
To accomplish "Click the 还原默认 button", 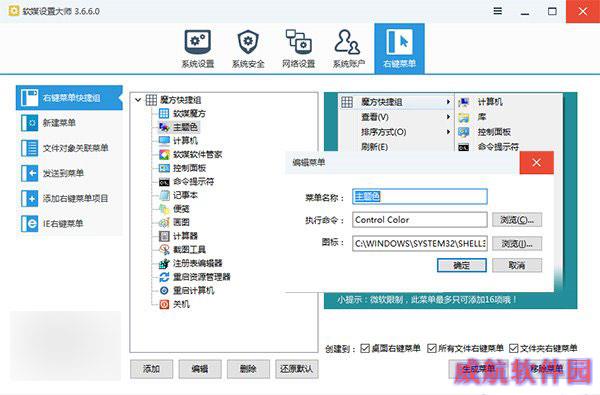I will point(297,369).
